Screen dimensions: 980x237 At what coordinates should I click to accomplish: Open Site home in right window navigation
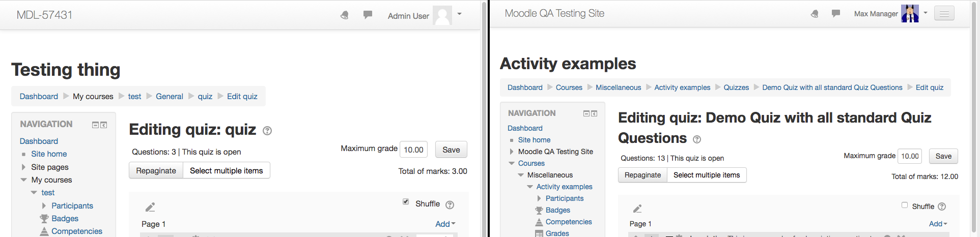535,140
